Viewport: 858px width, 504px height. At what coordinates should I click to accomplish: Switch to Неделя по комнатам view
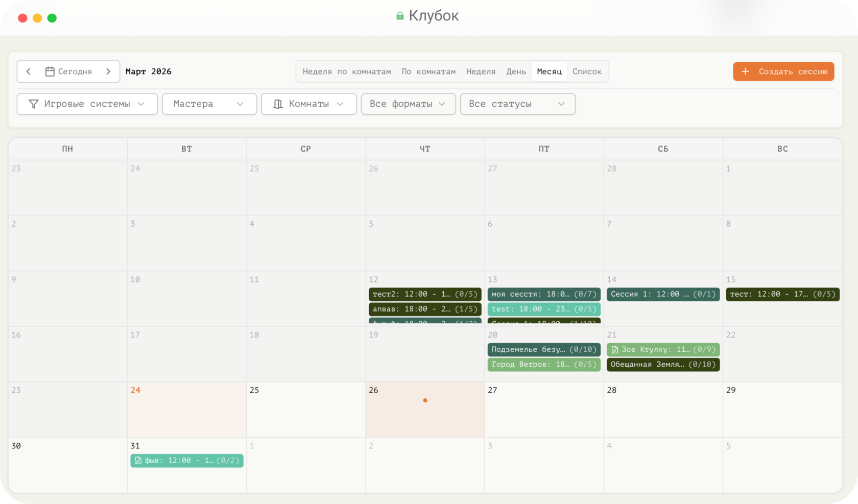(347, 71)
